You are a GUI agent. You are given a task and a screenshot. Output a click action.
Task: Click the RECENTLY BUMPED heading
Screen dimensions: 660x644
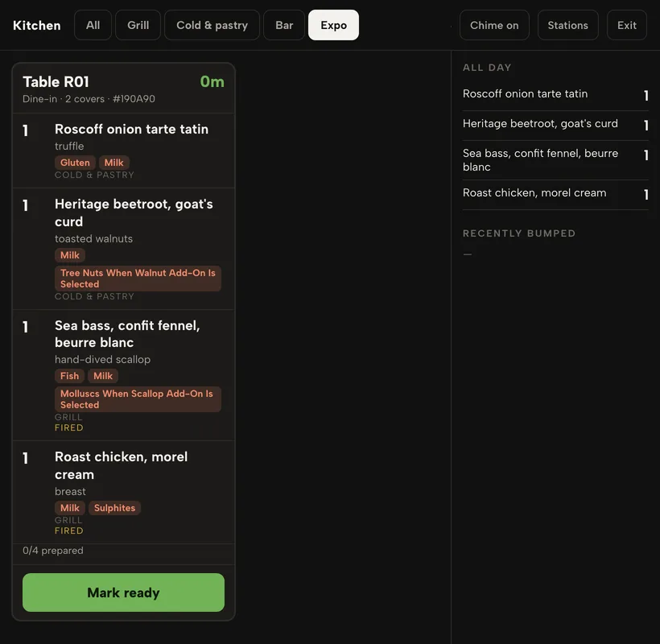click(519, 233)
